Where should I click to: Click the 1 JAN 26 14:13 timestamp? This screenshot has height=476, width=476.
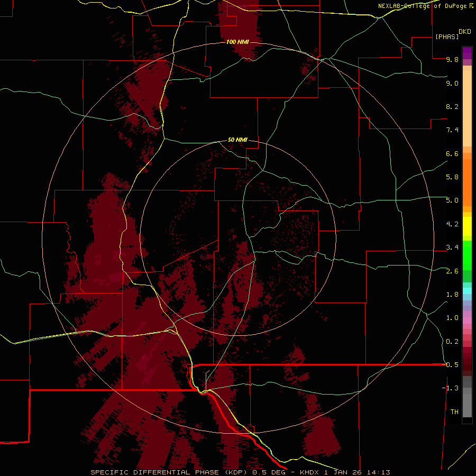point(357,472)
